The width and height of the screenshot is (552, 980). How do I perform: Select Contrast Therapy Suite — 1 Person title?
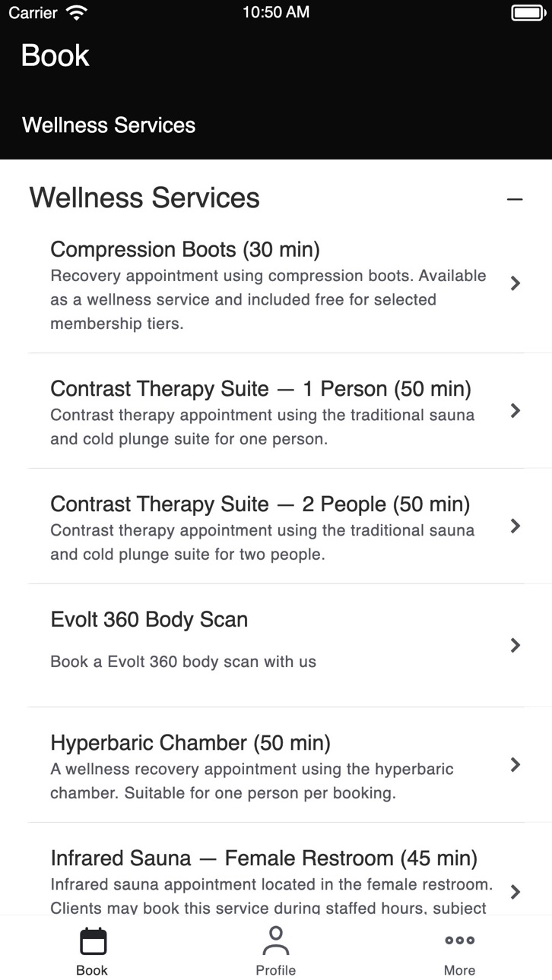pyautogui.click(x=261, y=389)
